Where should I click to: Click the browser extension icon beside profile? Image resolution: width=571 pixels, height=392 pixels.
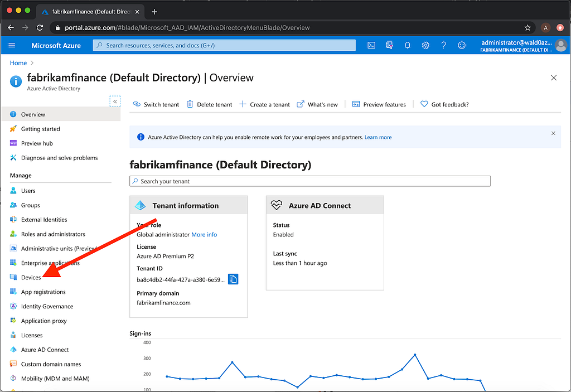tap(560, 28)
